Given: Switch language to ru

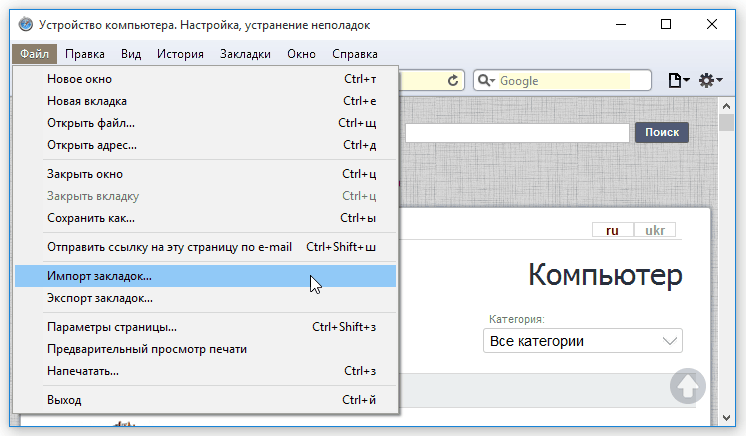Looking at the screenshot, I should tap(612, 230).
